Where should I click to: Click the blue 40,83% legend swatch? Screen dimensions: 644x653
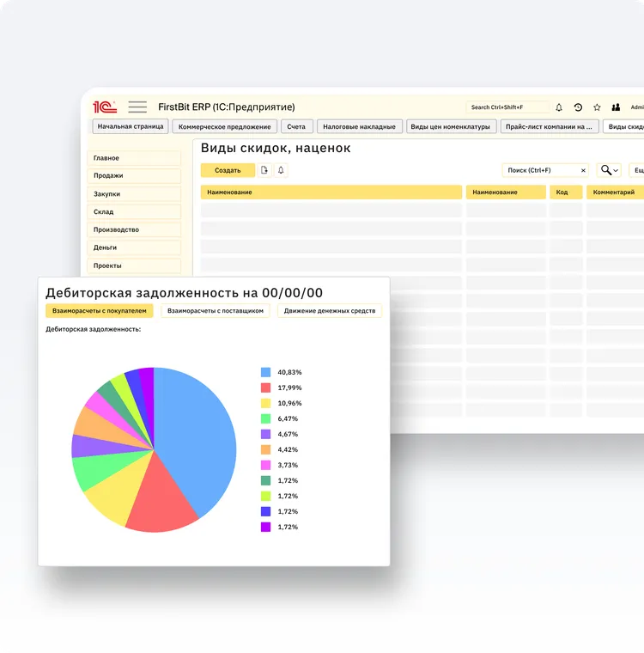(x=266, y=372)
